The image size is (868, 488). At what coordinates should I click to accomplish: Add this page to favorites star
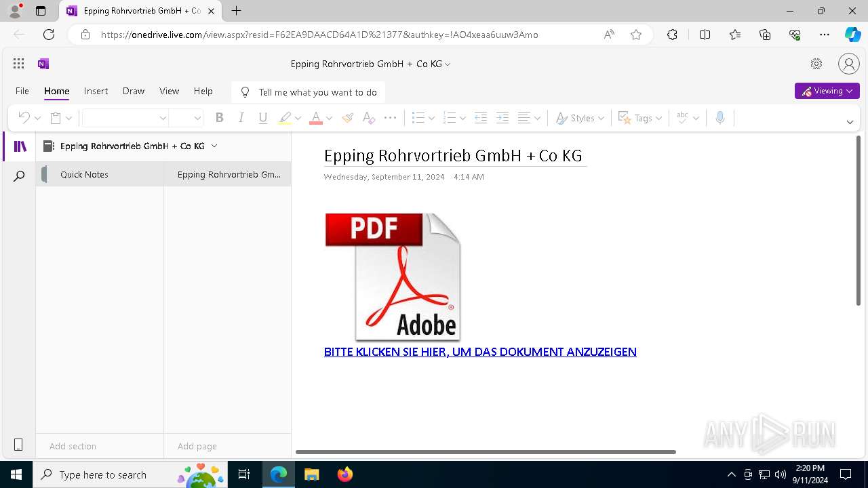point(636,35)
